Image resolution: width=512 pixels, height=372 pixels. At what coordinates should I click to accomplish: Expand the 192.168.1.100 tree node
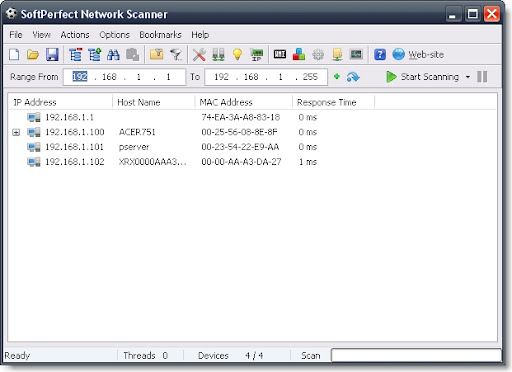pyautogui.click(x=16, y=133)
